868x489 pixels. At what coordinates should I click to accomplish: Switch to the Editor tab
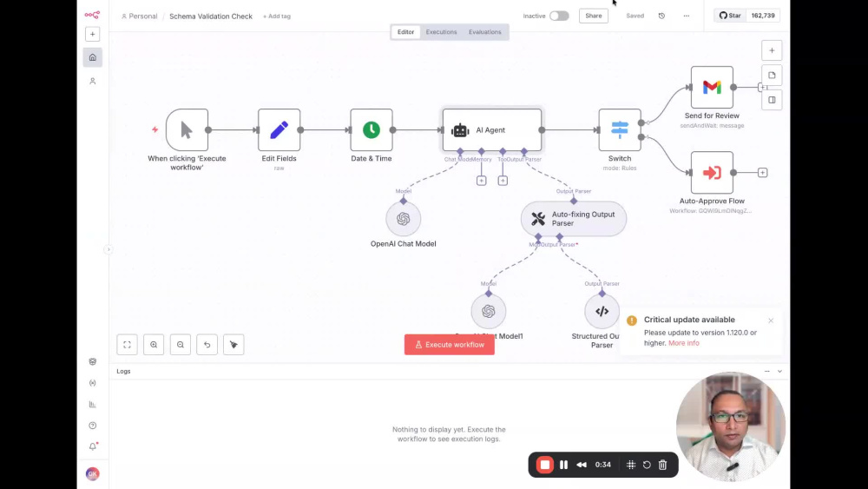[x=405, y=32]
